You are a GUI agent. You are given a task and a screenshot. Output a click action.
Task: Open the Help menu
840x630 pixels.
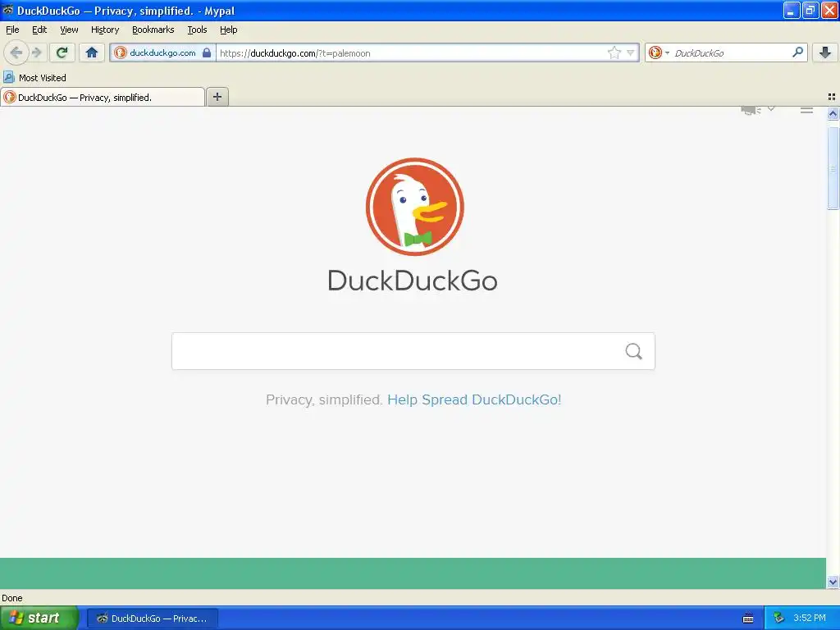229,30
